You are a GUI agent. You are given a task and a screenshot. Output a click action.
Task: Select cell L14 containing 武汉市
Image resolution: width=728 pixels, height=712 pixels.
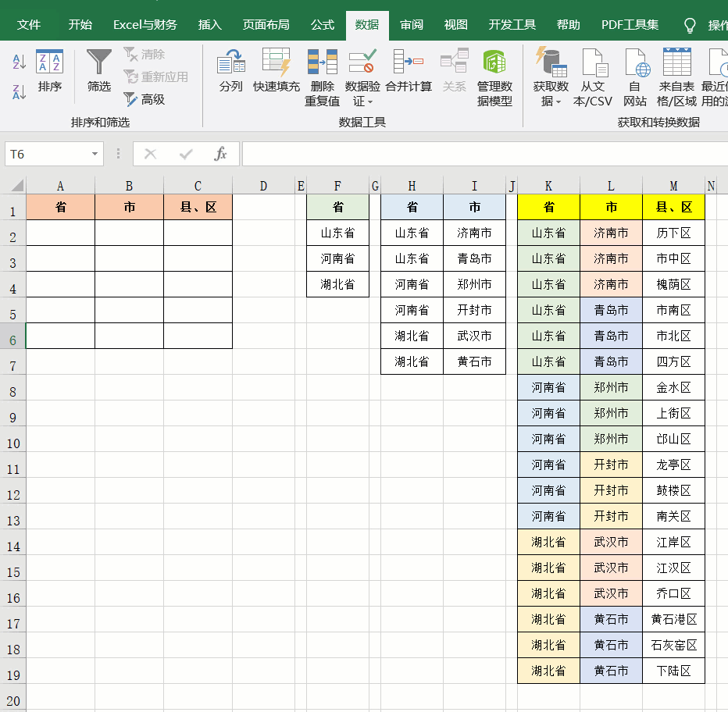611,542
